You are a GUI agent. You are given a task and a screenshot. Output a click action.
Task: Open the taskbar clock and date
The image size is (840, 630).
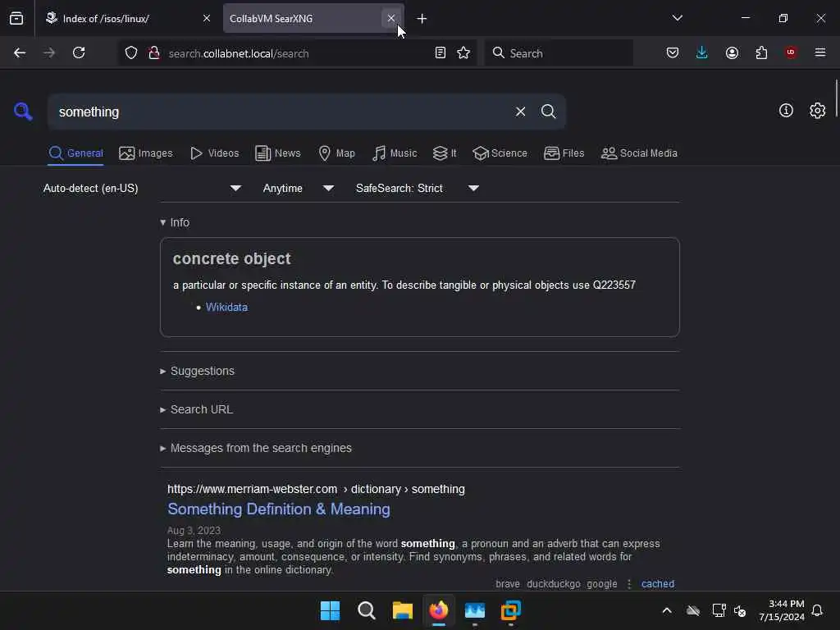pos(782,610)
